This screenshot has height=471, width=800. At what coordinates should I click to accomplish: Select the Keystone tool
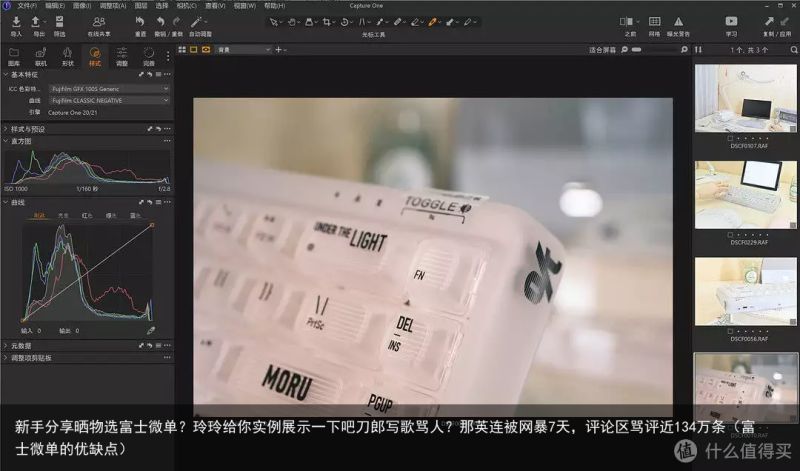pyautogui.click(x=362, y=22)
